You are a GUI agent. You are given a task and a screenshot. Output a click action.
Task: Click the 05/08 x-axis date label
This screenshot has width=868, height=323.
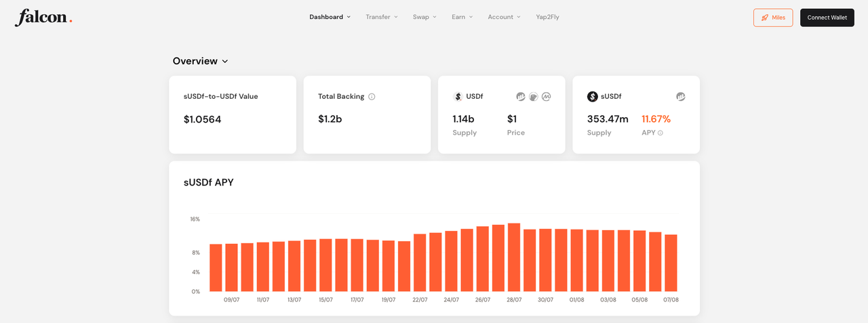coord(639,300)
